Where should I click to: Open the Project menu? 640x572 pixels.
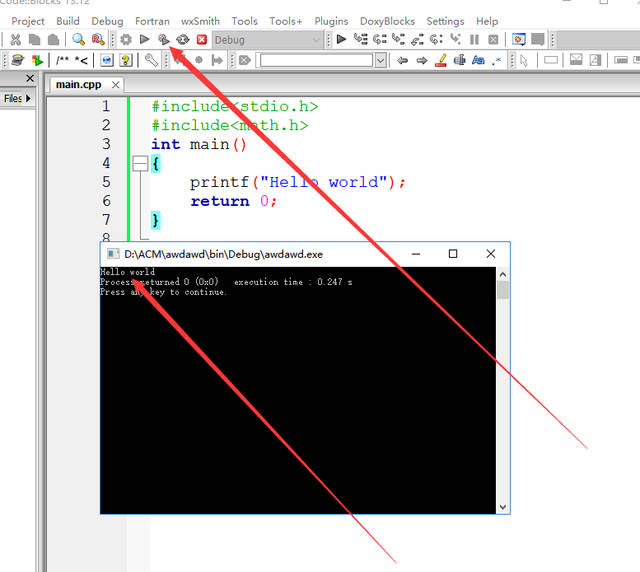pos(28,21)
